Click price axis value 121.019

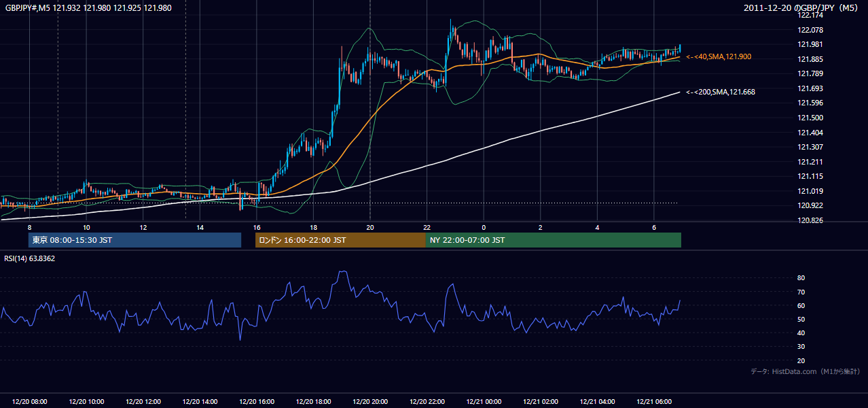[810, 191]
